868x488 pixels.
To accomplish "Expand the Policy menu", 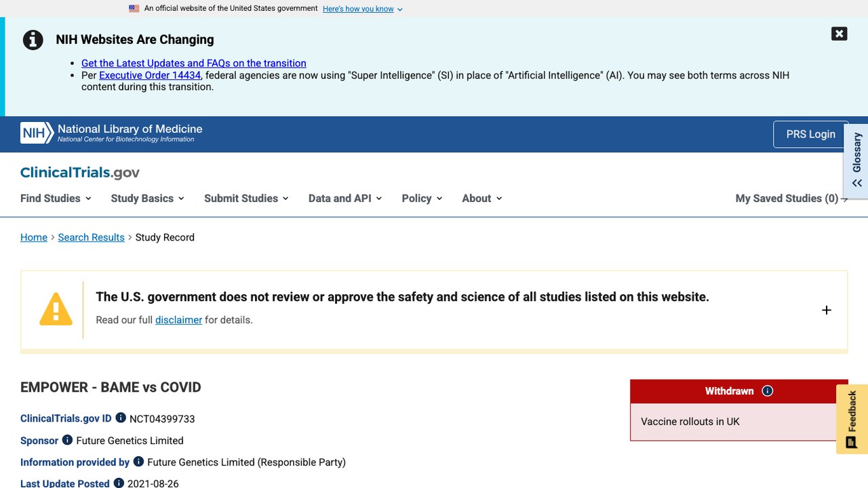I will click(x=422, y=199).
